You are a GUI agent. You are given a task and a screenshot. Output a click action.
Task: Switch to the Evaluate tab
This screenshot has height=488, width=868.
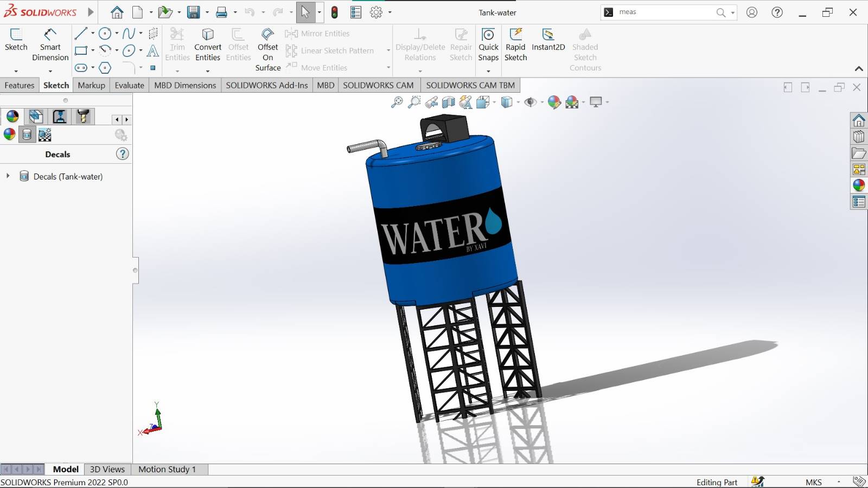(x=130, y=85)
